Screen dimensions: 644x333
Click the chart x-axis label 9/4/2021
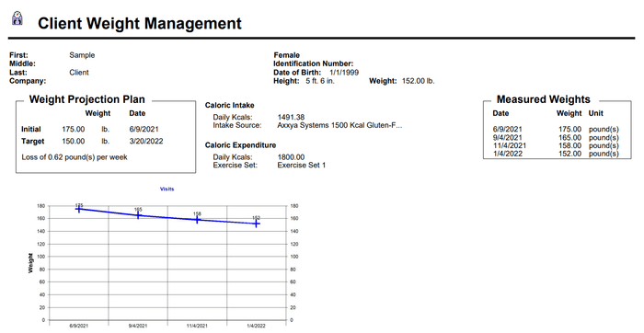click(x=138, y=326)
